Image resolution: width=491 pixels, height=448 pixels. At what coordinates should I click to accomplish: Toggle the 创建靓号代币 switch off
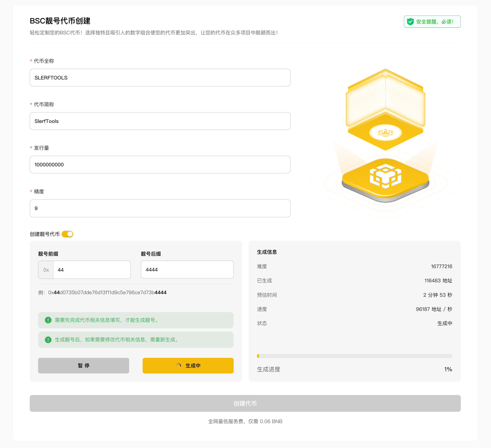[67, 234]
